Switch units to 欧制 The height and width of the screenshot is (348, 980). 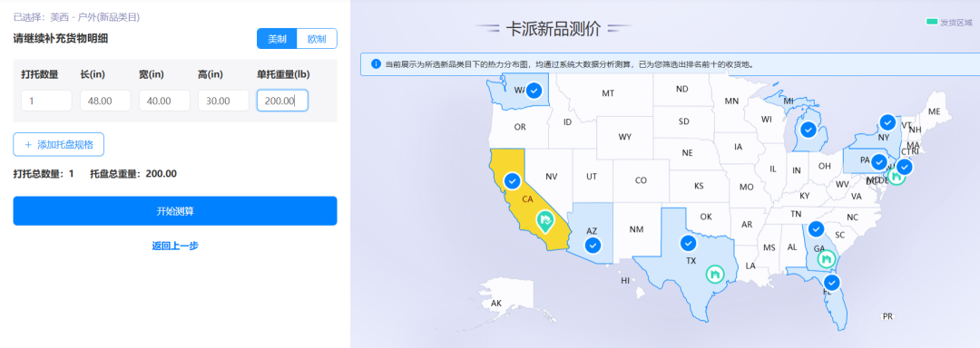coord(317,39)
